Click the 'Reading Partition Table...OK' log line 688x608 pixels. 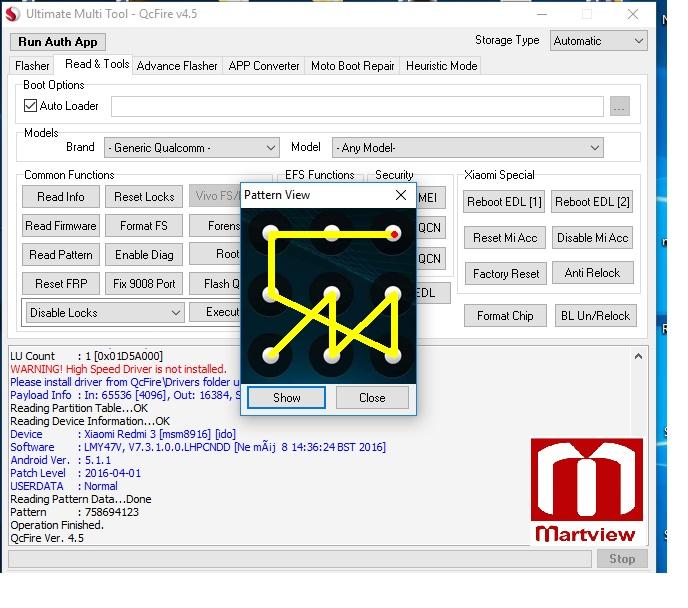click(x=79, y=408)
